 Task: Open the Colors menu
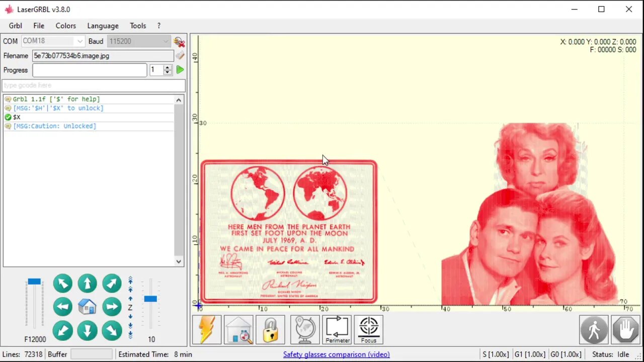66,26
